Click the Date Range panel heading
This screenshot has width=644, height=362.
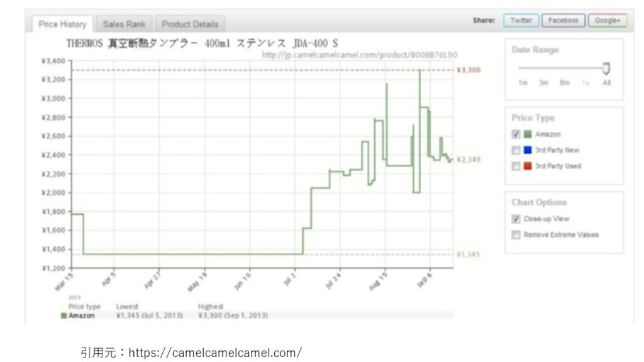pyautogui.click(x=535, y=50)
